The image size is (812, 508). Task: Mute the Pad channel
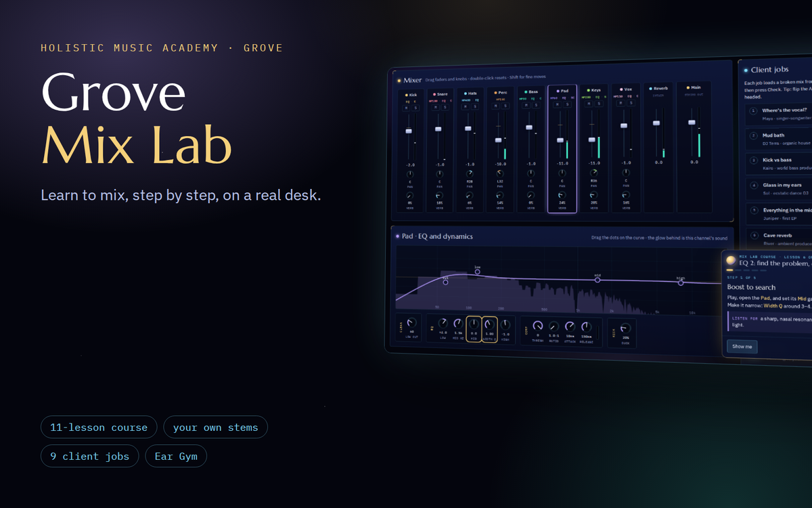557,104
